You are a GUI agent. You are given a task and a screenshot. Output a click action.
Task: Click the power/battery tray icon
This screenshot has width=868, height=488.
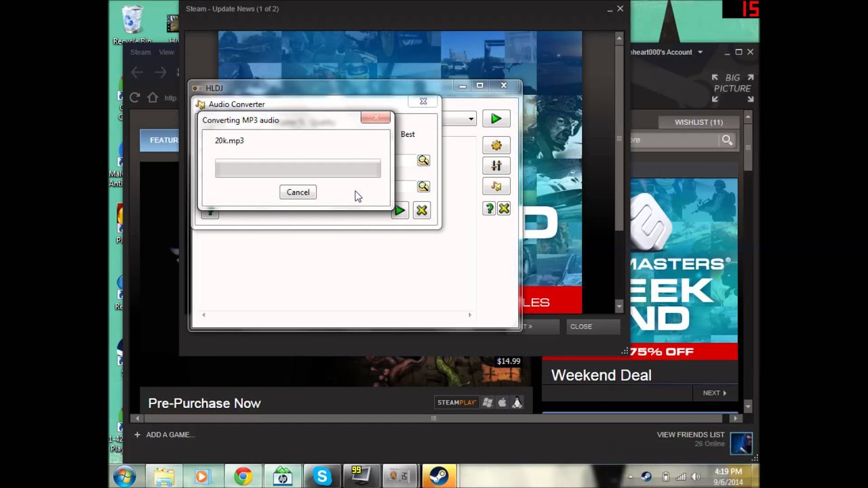665,476
